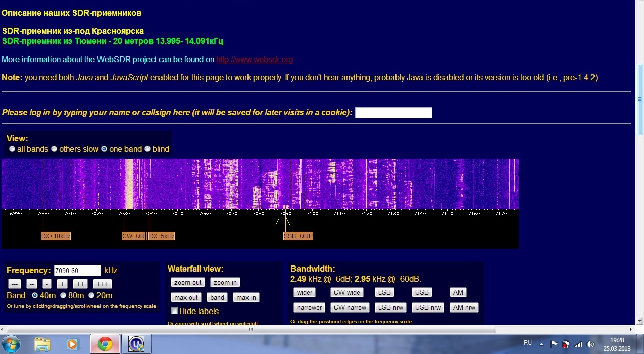This screenshot has width=644, height=354.
Task: Open the Windows Start menu
Action: coord(12,344)
